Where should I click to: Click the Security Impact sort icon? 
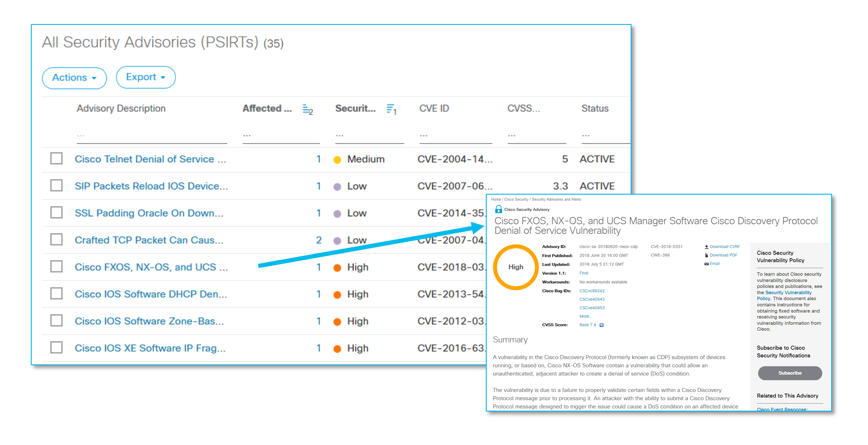click(x=391, y=109)
